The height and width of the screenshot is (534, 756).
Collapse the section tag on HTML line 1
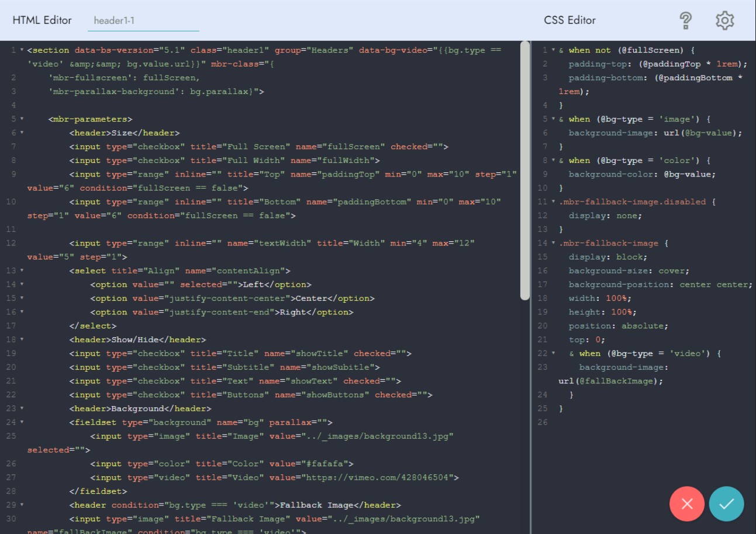tap(22, 50)
